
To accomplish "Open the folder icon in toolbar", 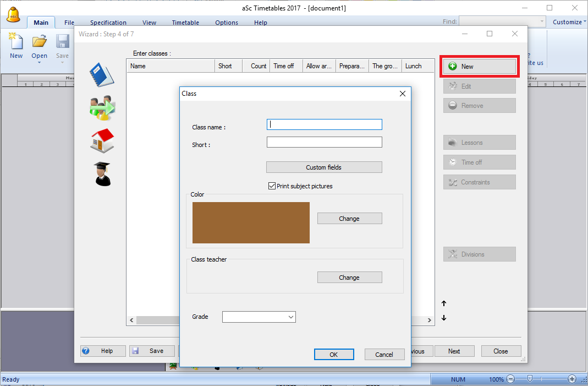I will coord(39,42).
